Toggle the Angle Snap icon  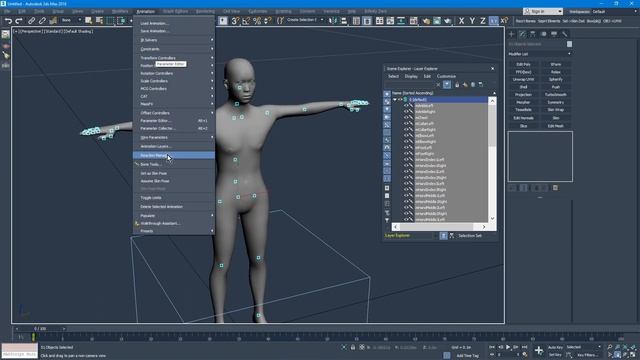246,21
